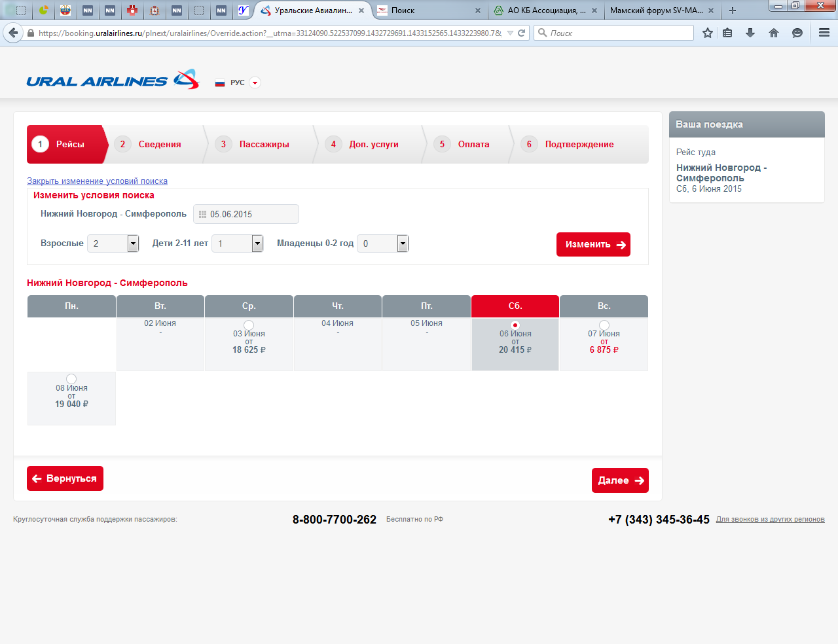Click the Ural Airlines logo

113,80
